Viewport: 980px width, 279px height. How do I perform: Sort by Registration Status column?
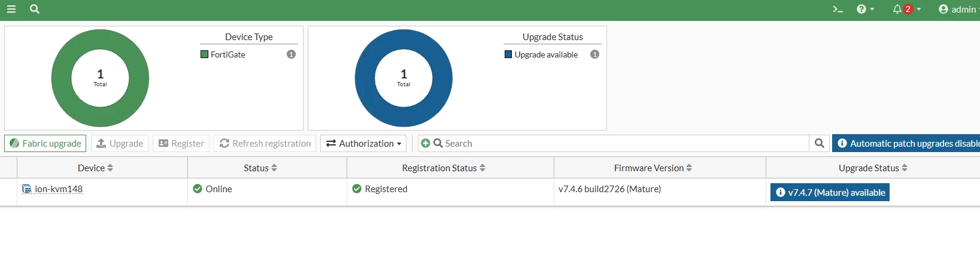pos(444,168)
